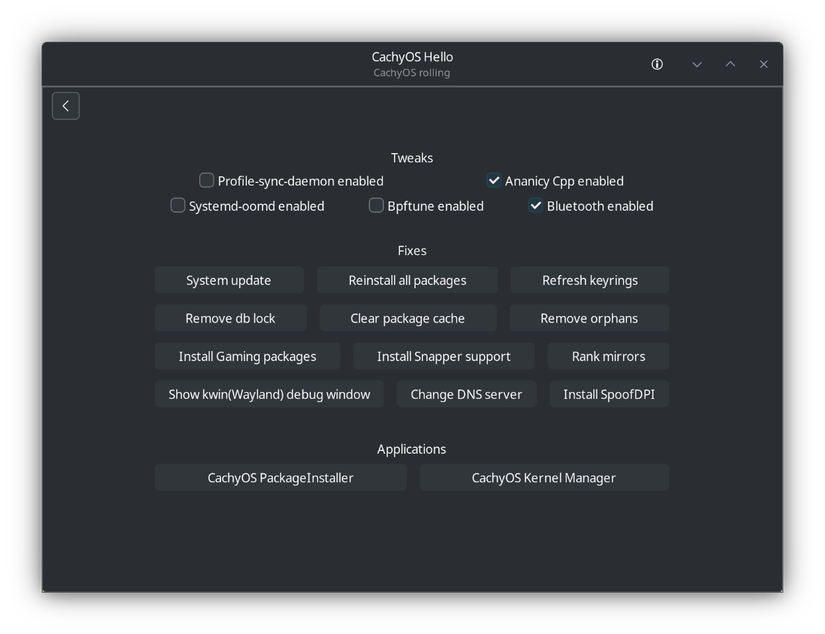
Task: Clear the package cache
Action: (x=408, y=317)
